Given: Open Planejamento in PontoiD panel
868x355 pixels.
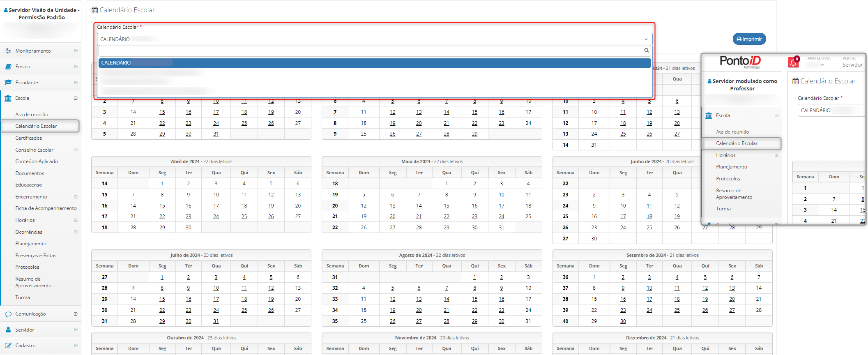Looking at the screenshot, I should click(732, 167).
